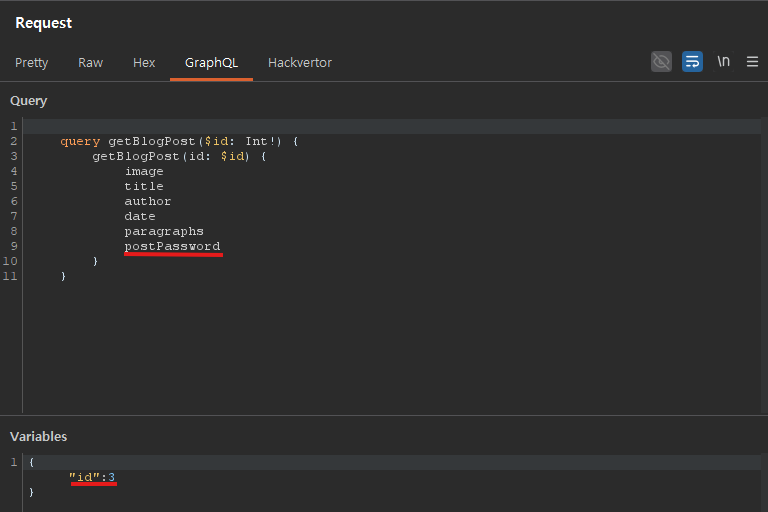Viewport: 768px width, 512px height.
Task: Open the hamburger options menu
Action: (x=752, y=62)
